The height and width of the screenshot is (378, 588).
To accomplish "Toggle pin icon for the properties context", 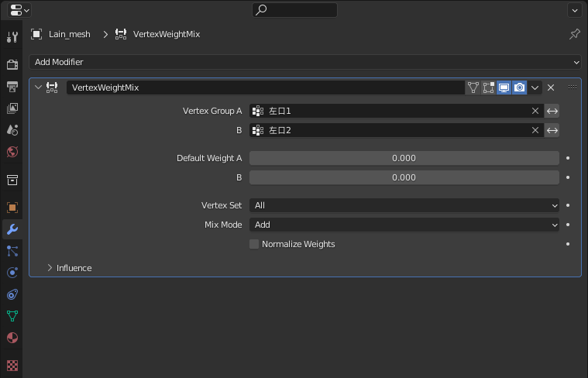I will pos(574,34).
